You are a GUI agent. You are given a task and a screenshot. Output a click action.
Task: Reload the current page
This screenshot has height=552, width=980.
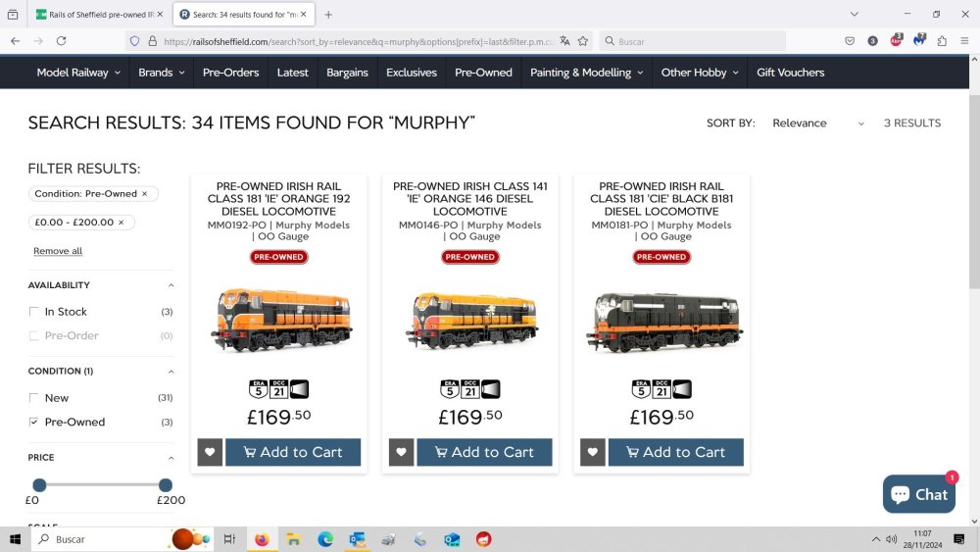pos(61,41)
